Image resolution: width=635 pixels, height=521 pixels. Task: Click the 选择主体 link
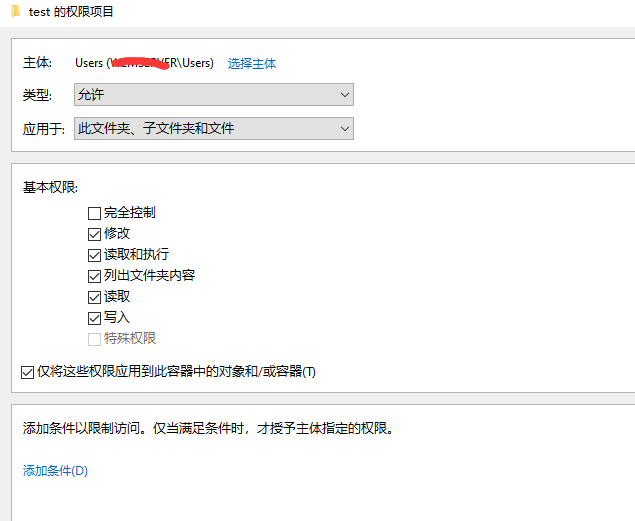(x=252, y=63)
